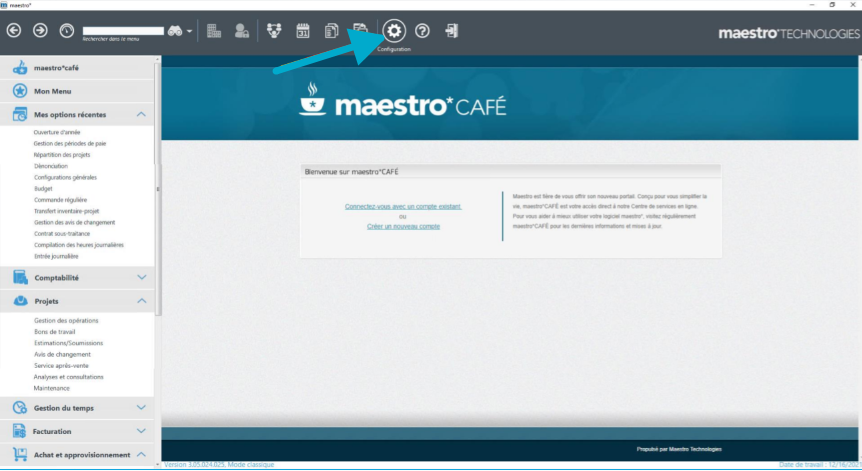The image size is (862, 471).
Task: Click the forward navigation arrow
Action: (40, 30)
